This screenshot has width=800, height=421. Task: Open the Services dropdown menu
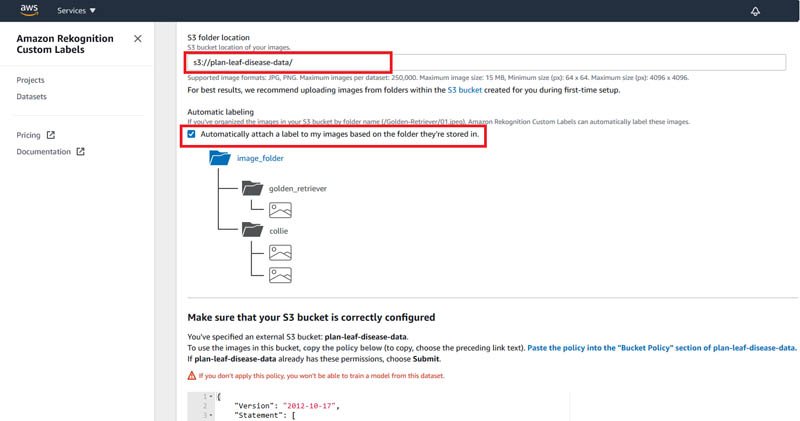pos(76,11)
